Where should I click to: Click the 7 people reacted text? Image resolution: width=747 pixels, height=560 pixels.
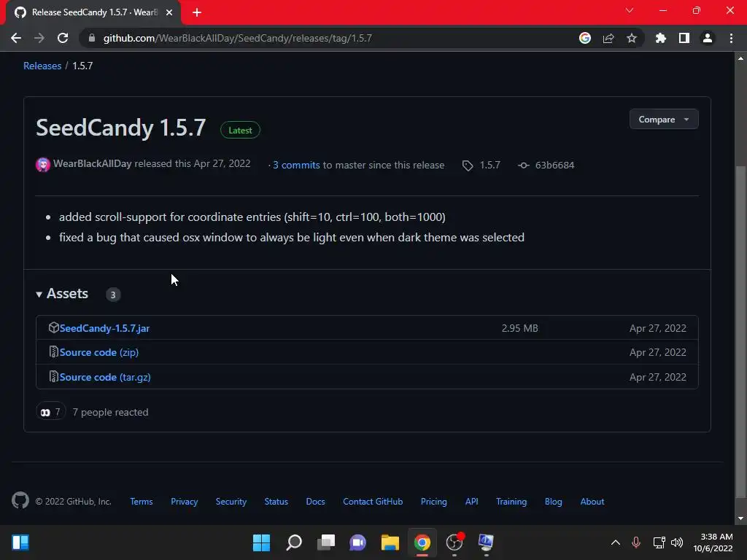click(x=110, y=412)
